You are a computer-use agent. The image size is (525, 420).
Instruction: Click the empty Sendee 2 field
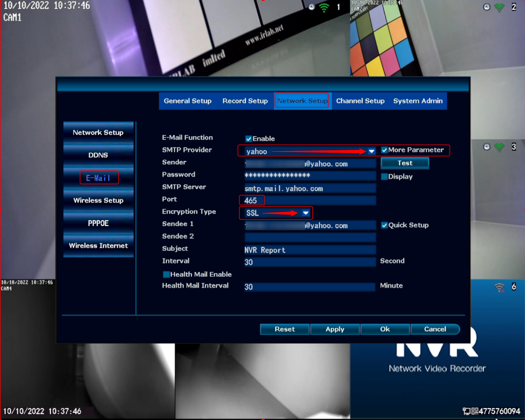pyautogui.click(x=310, y=238)
